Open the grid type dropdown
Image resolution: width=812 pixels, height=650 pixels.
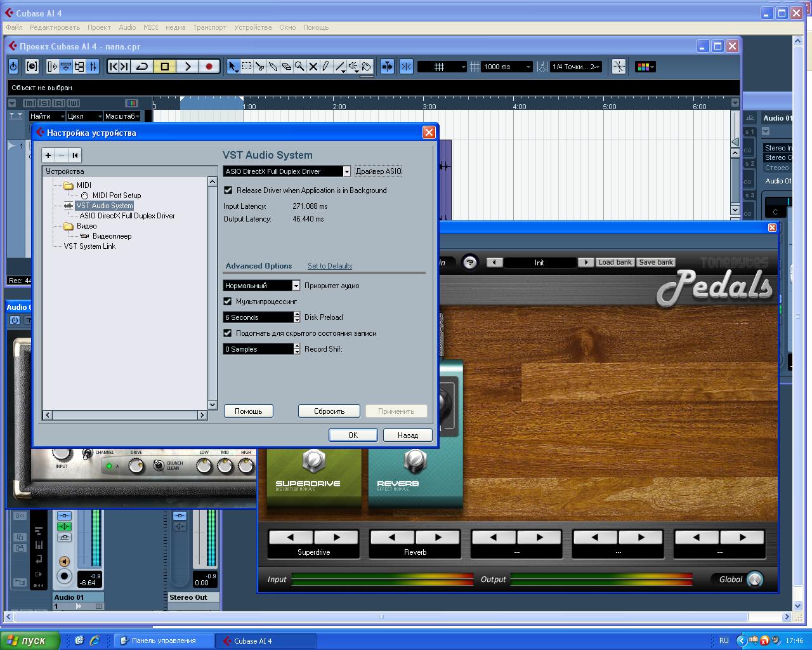[442, 67]
